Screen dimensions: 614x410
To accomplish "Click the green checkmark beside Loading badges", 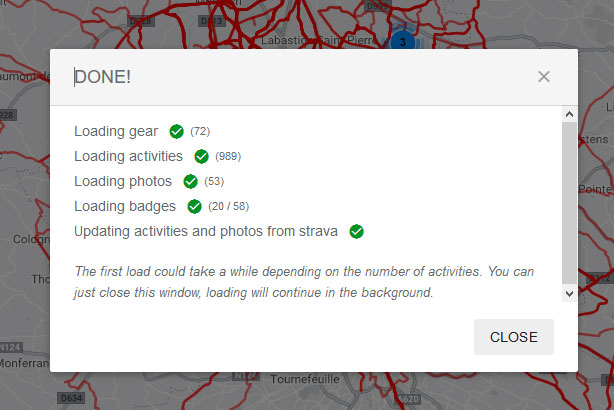I will [194, 206].
